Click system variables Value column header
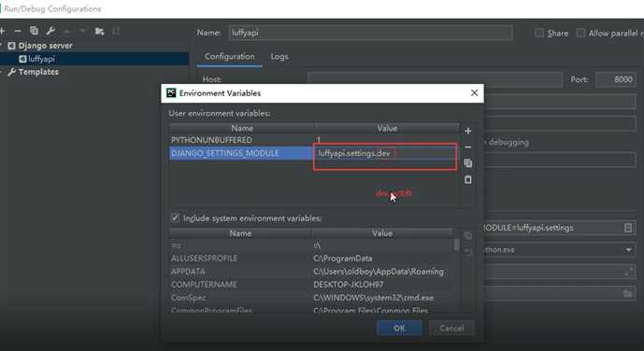Screen dimensions: 644x351 click(382, 233)
